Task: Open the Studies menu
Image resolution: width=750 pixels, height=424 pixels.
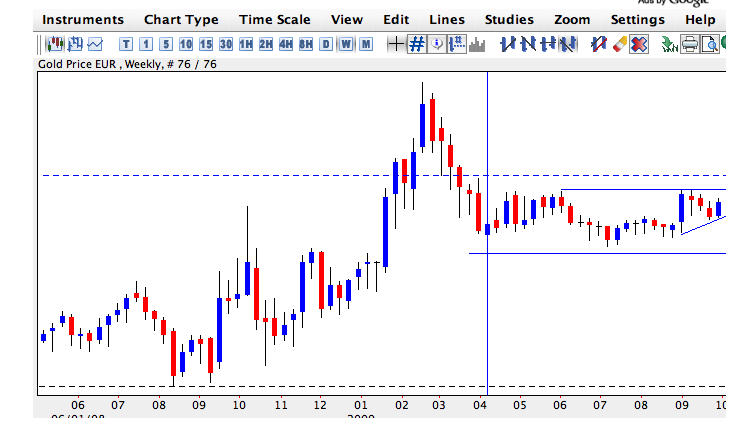Action: pyautogui.click(x=509, y=20)
